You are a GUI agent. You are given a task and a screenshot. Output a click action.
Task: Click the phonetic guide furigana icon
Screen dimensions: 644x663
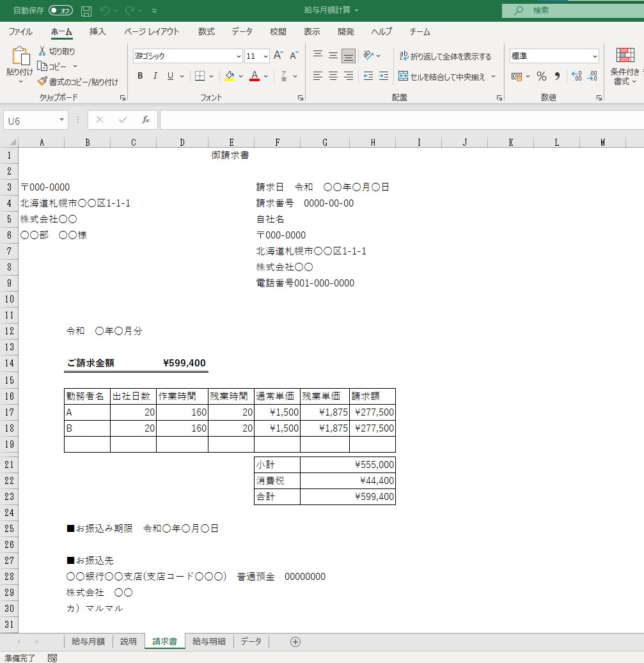[x=284, y=76]
